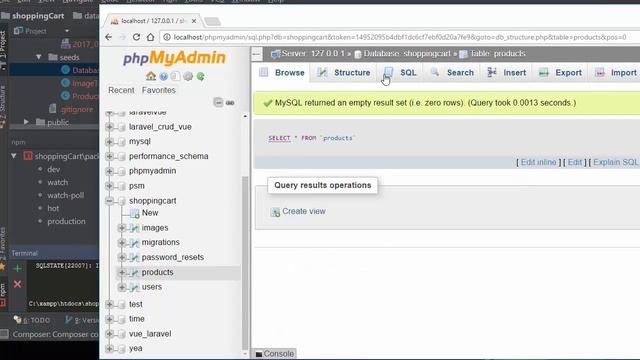Select the Recent tab in navigation
The width and height of the screenshot is (640, 360).
click(121, 90)
